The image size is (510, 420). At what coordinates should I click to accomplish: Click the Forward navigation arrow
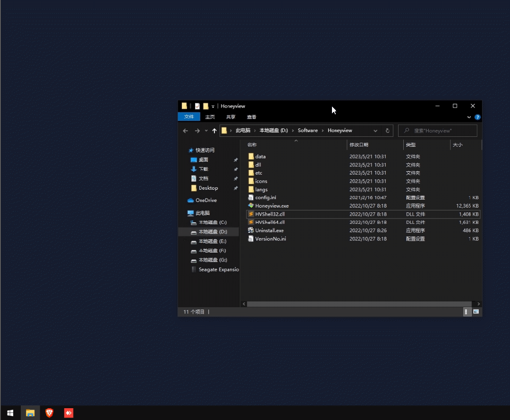pyautogui.click(x=197, y=131)
